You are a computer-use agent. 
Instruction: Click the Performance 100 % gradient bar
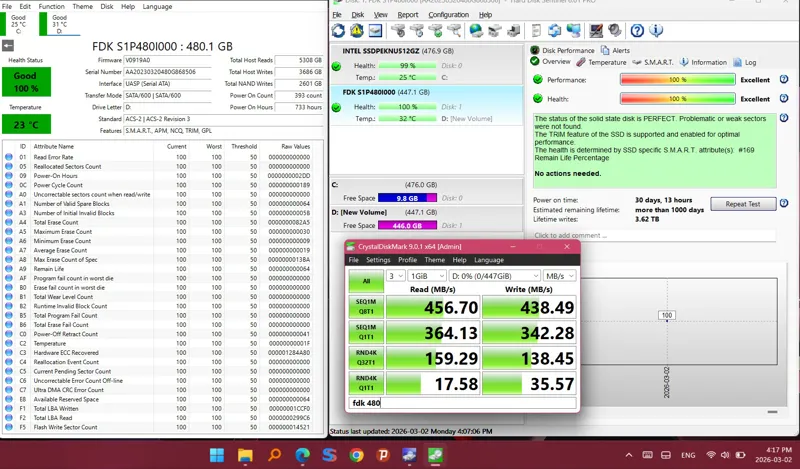[678, 80]
